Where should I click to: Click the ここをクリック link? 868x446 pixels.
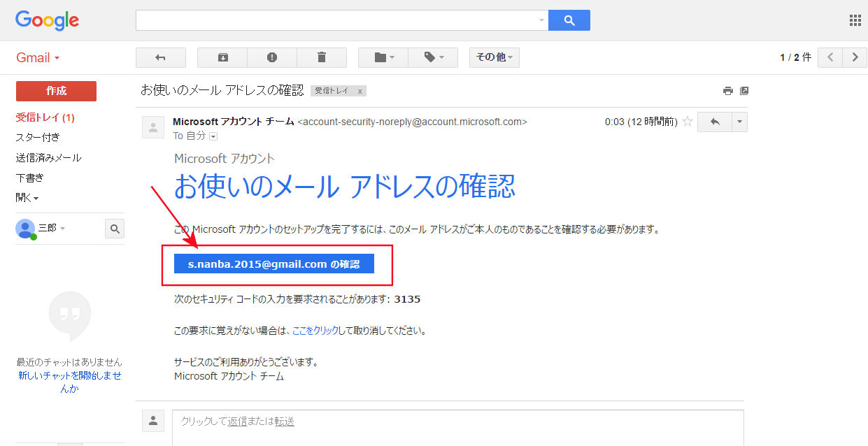315,330
